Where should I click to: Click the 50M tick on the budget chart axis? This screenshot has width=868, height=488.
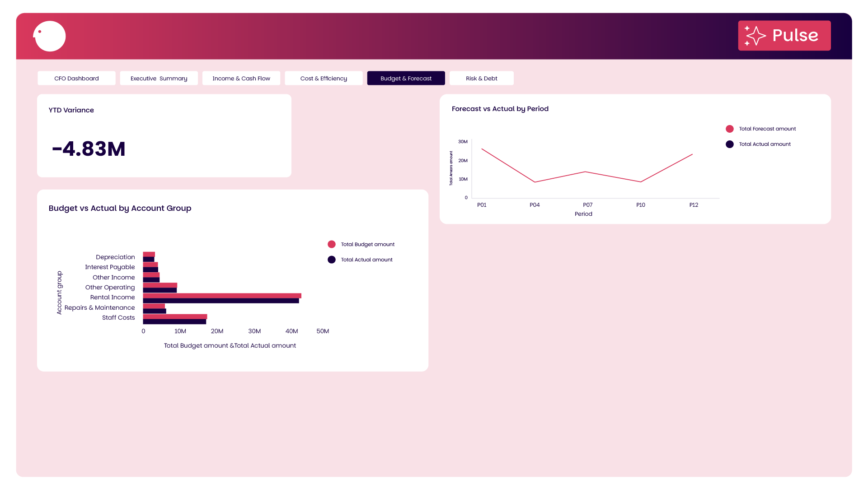pyautogui.click(x=323, y=331)
